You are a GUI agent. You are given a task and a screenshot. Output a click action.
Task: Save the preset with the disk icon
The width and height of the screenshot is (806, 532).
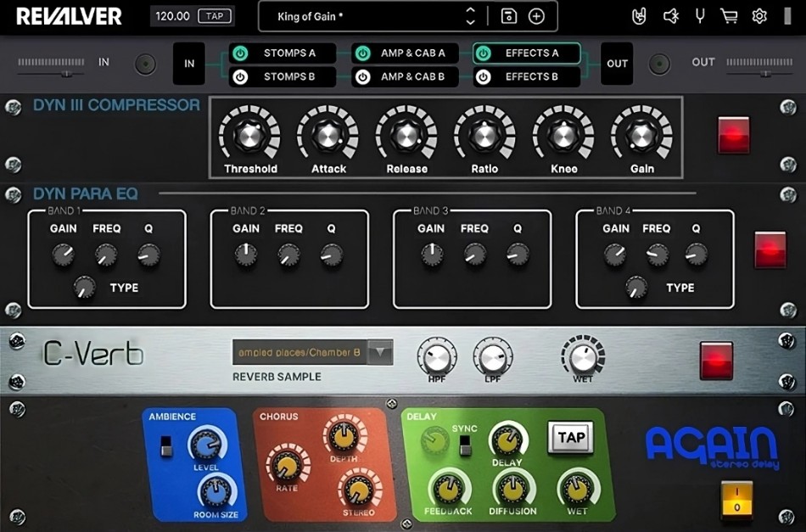pos(509,16)
